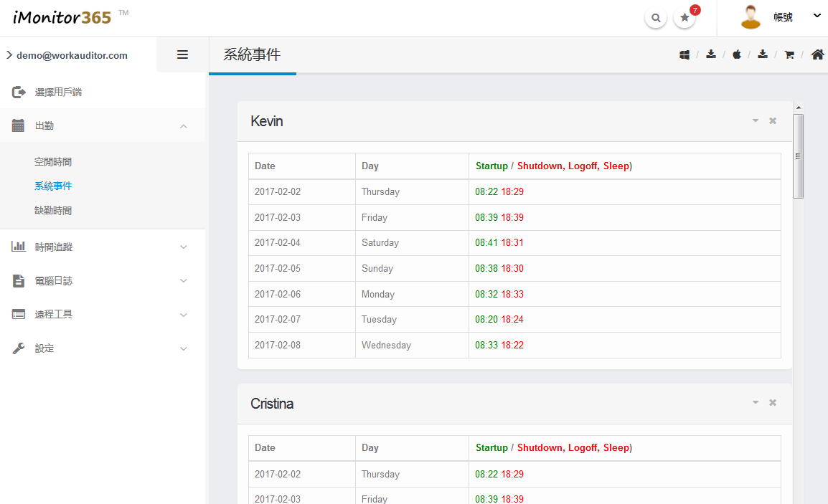Expand the 電腦日誌 sidebar section
Screen dimensions: 828x504
[100, 281]
